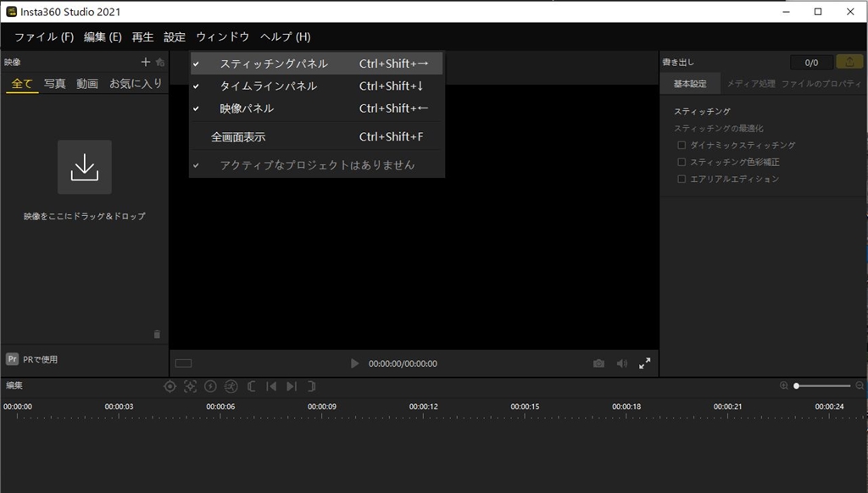Switch to 基本設定 tab
868x493 pixels.
(x=690, y=84)
